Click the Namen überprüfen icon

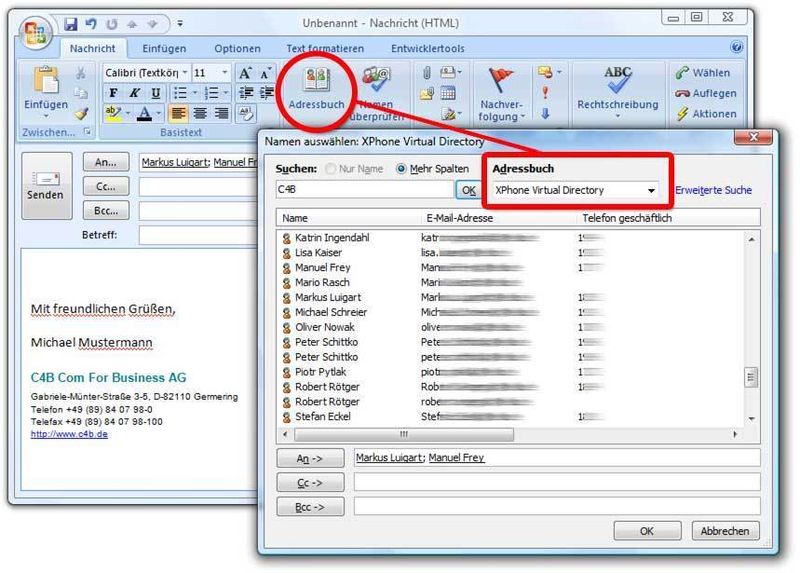pyautogui.click(x=377, y=79)
